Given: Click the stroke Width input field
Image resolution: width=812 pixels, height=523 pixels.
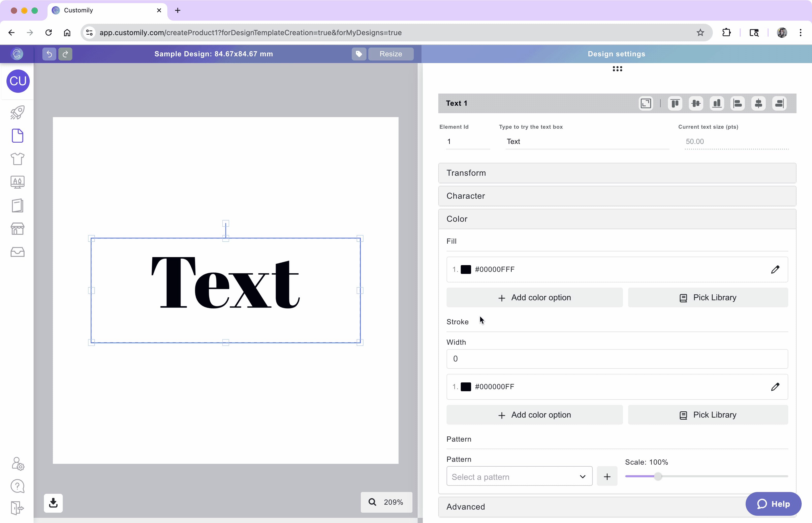Looking at the screenshot, I should (617, 359).
